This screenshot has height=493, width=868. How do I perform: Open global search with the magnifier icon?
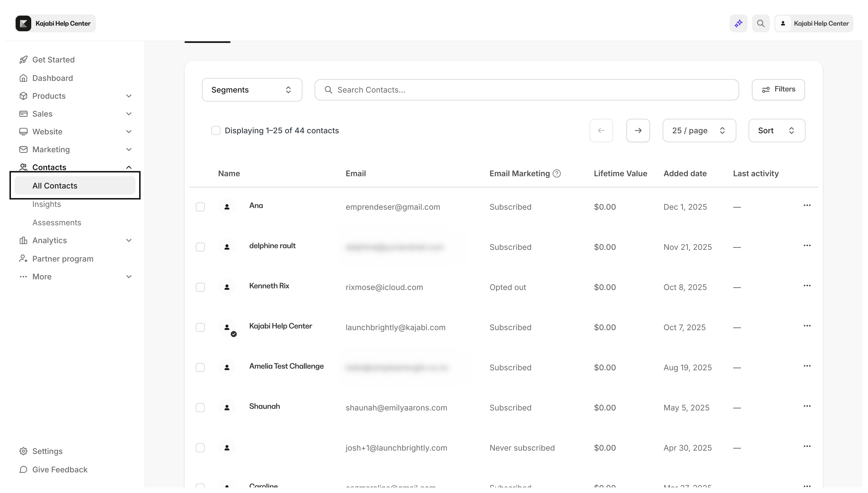click(x=761, y=23)
